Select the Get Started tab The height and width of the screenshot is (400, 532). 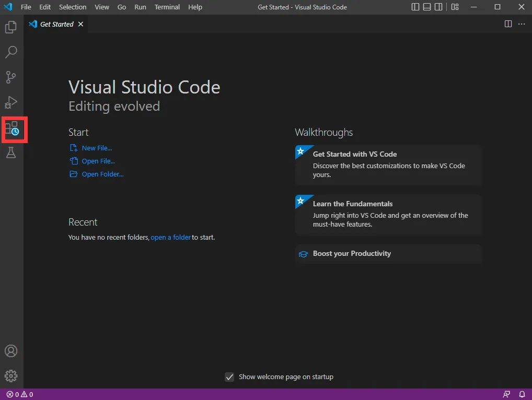point(56,24)
